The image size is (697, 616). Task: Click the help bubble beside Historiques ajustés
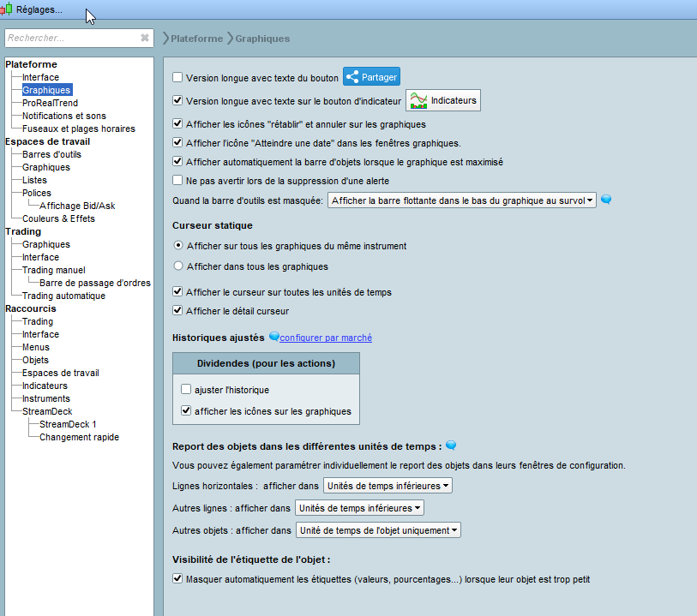[x=273, y=337]
